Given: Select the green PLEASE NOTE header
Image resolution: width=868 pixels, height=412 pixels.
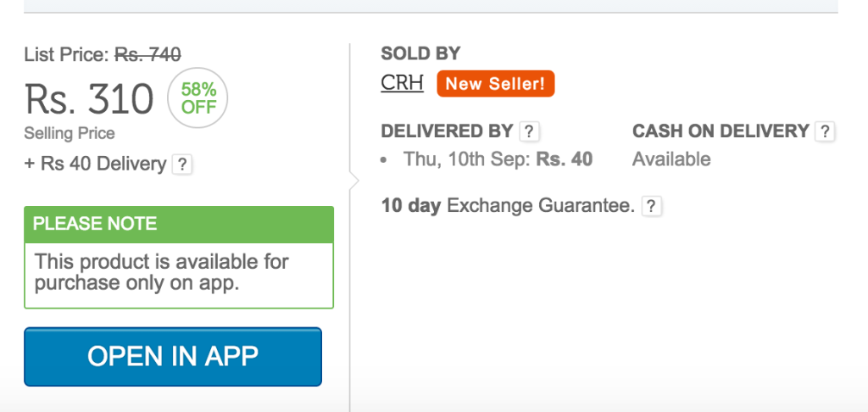Looking at the screenshot, I should pos(179,224).
